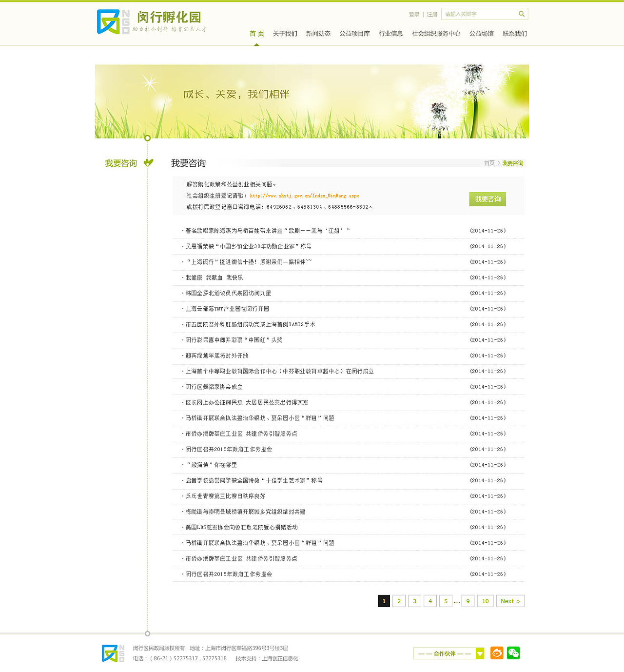Click the 登录 login link
This screenshot has height=672, width=624.
[413, 14]
